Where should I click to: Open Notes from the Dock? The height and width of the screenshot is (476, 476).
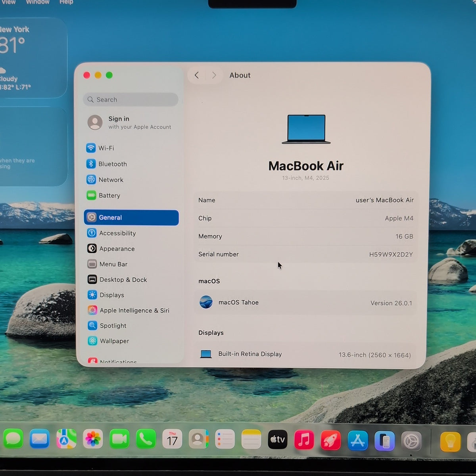(251, 440)
